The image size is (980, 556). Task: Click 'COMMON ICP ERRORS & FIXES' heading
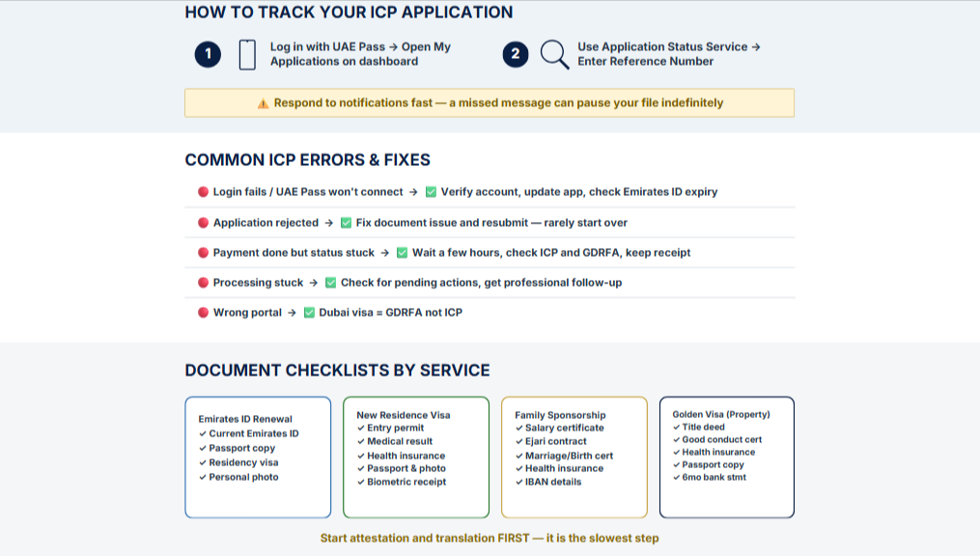307,160
